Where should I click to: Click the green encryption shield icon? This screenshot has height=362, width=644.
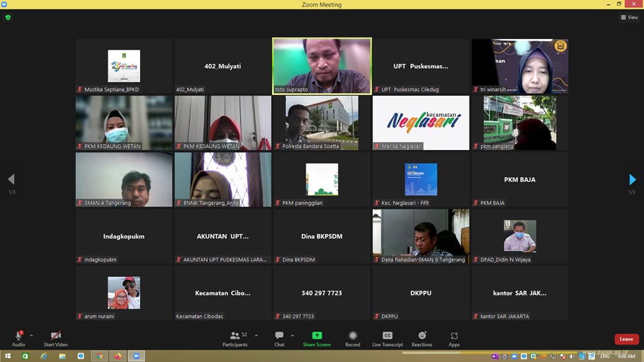tap(8, 18)
